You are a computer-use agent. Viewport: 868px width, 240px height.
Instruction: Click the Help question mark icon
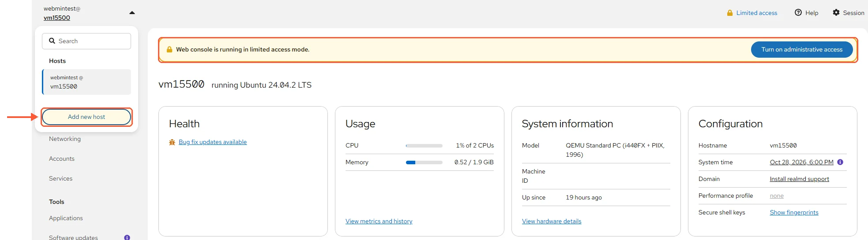click(798, 12)
